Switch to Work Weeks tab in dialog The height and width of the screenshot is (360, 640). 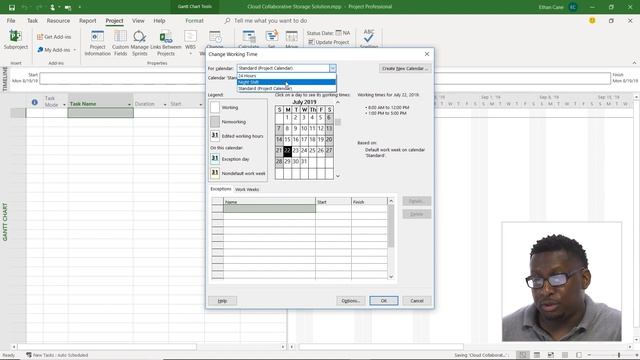(x=247, y=189)
